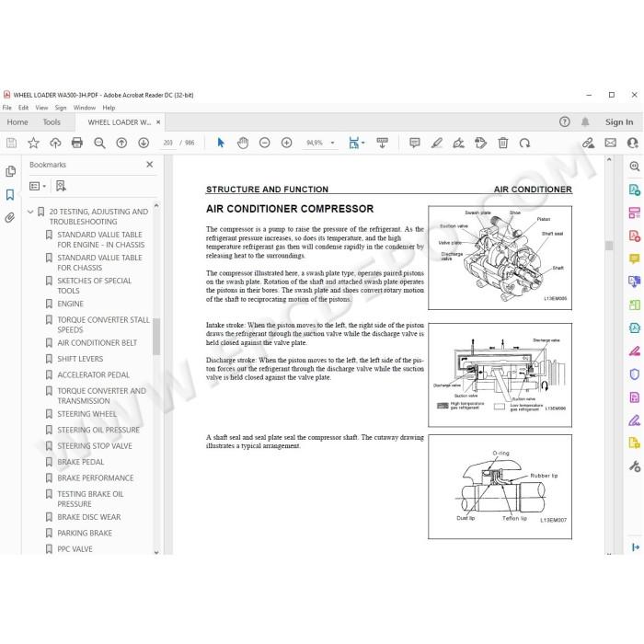Open the Export PDF tool in right pane
This screenshot has width=644, height=644.
click(x=635, y=190)
